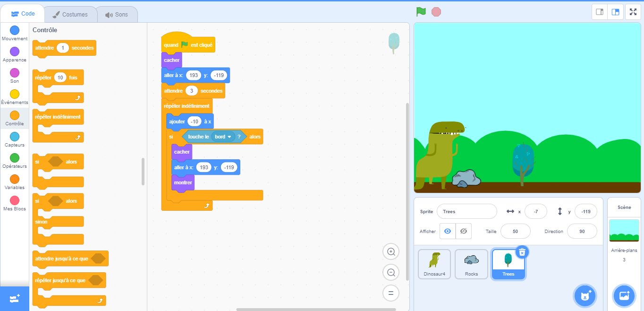Switch to small stage layout

pyautogui.click(x=600, y=12)
